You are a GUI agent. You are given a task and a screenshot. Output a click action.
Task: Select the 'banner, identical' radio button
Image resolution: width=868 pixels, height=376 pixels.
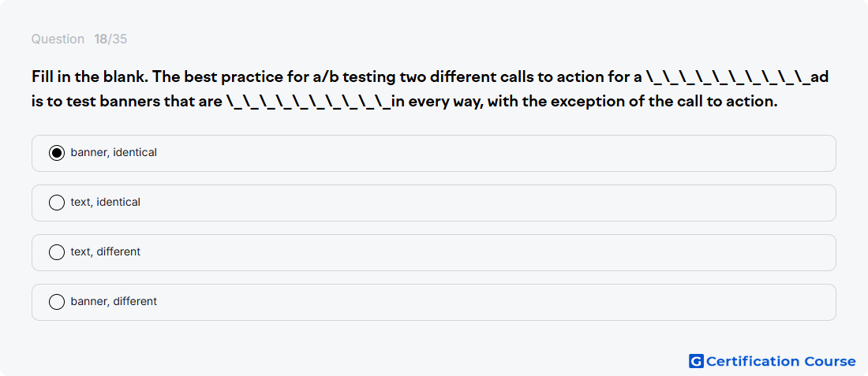click(57, 153)
